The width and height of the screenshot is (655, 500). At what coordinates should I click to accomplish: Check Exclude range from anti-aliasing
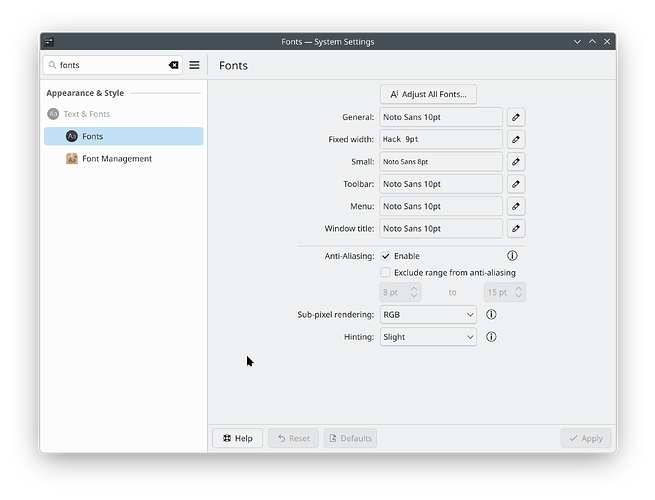(x=386, y=272)
